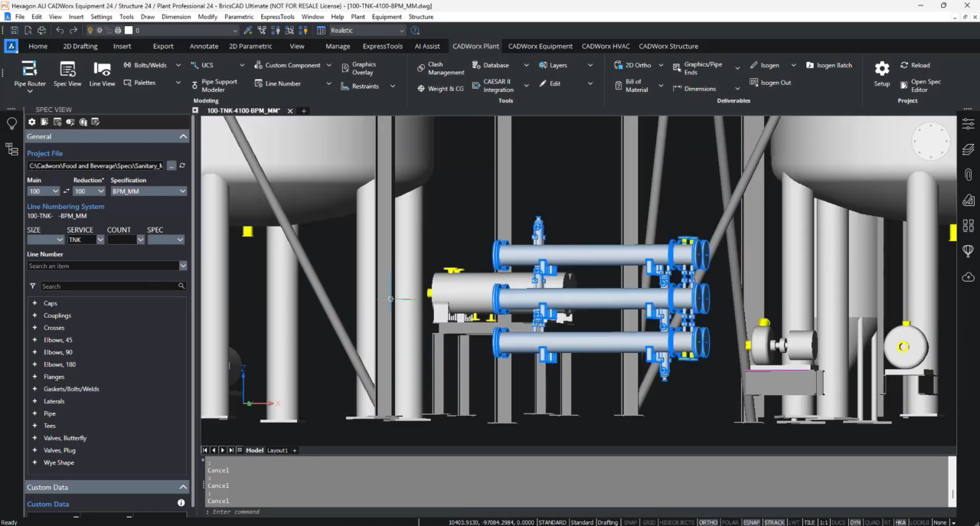Run Isogen Out

click(770, 83)
